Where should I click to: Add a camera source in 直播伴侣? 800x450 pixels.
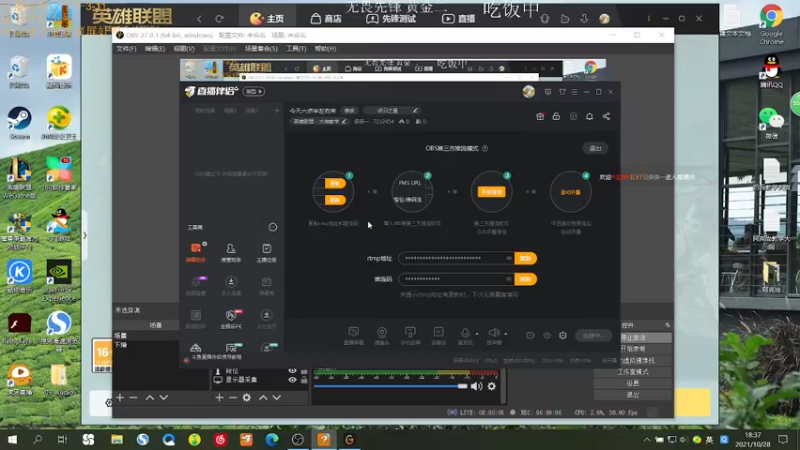[x=382, y=336]
